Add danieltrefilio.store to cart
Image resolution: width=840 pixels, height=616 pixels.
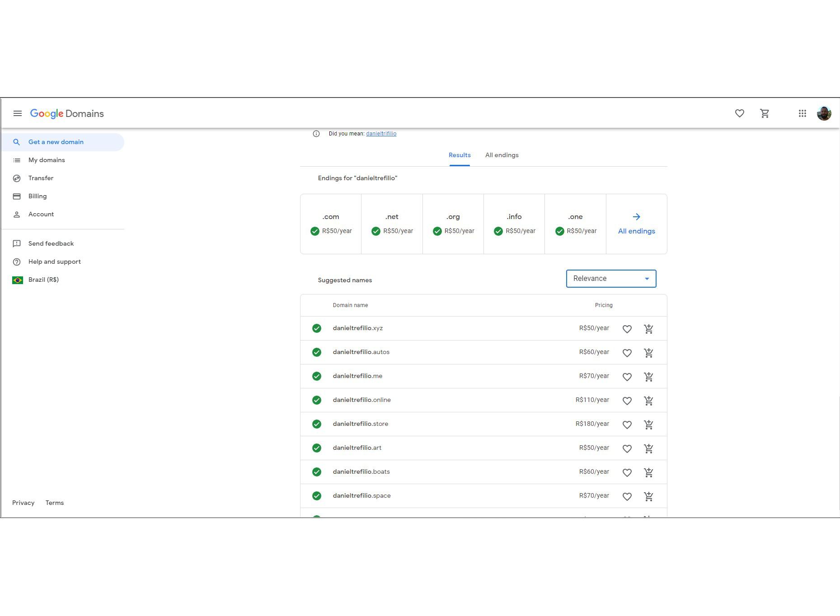tap(648, 425)
